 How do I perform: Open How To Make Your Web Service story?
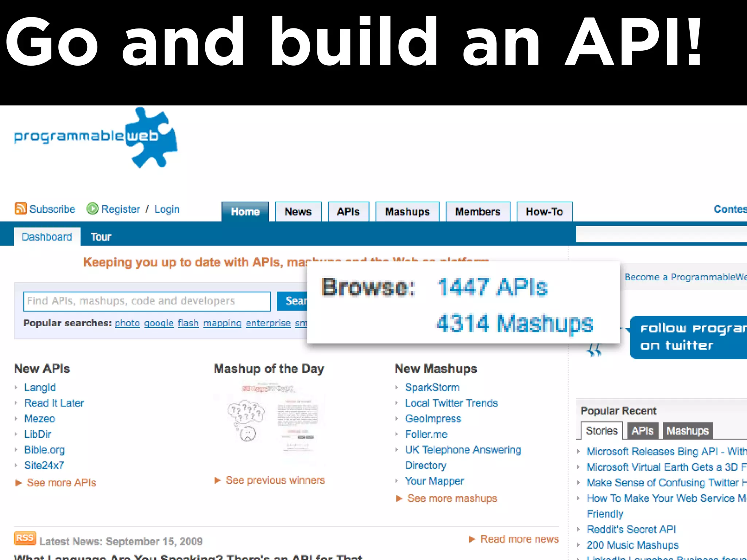tap(667, 506)
